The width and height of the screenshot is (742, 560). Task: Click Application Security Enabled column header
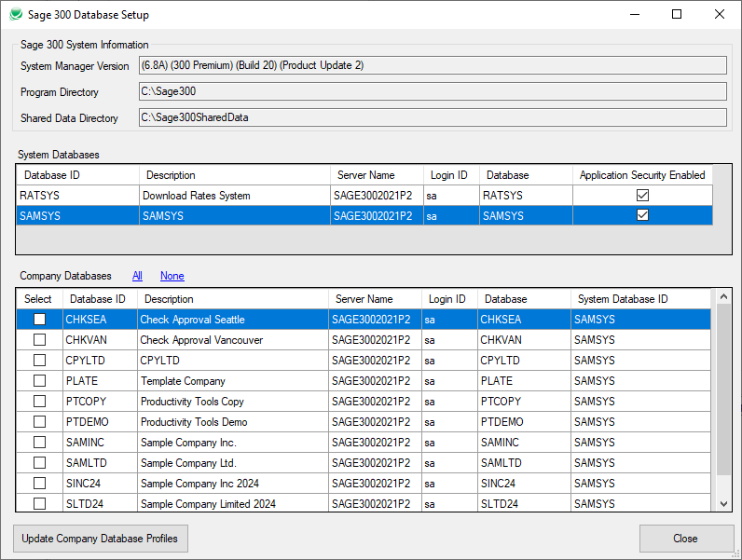coord(642,175)
